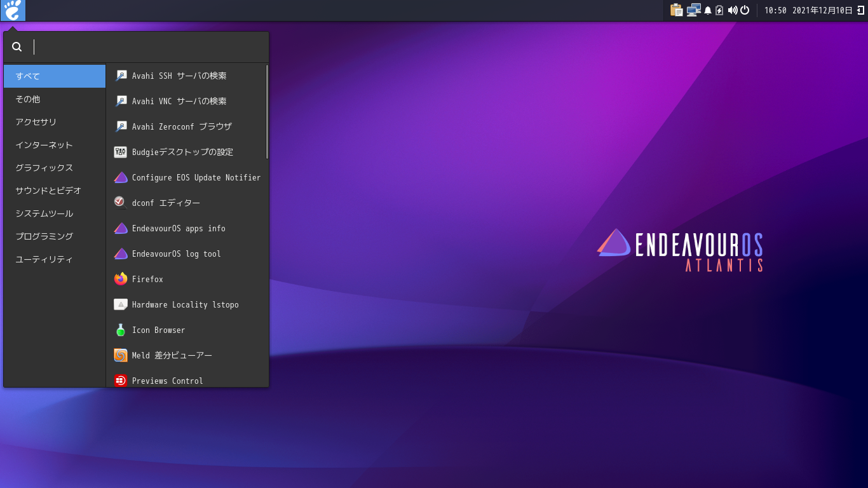Launch Firefox by its label
The image size is (868, 488).
147,279
